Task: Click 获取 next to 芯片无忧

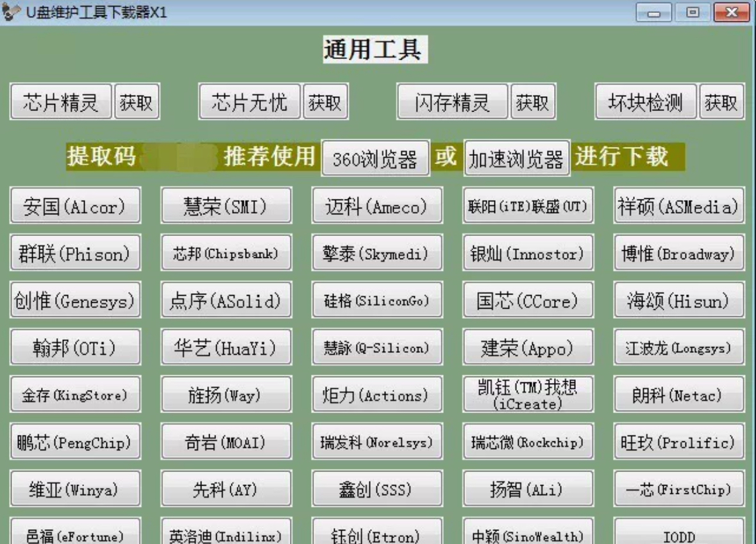Action: [325, 102]
